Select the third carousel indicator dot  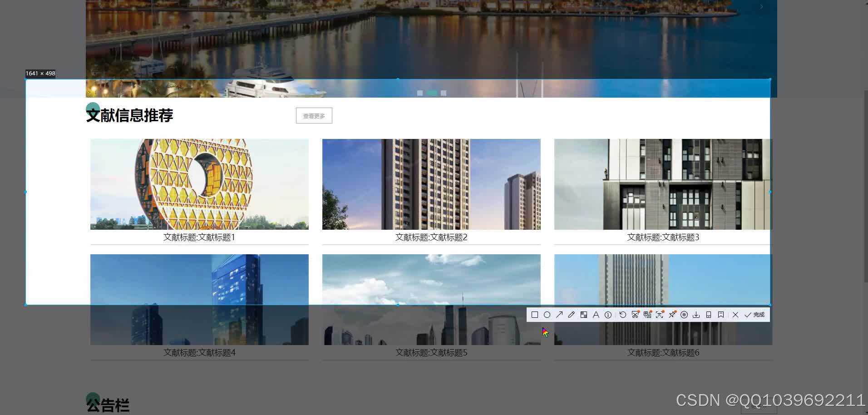pyautogui.click(x=444, y=93)
